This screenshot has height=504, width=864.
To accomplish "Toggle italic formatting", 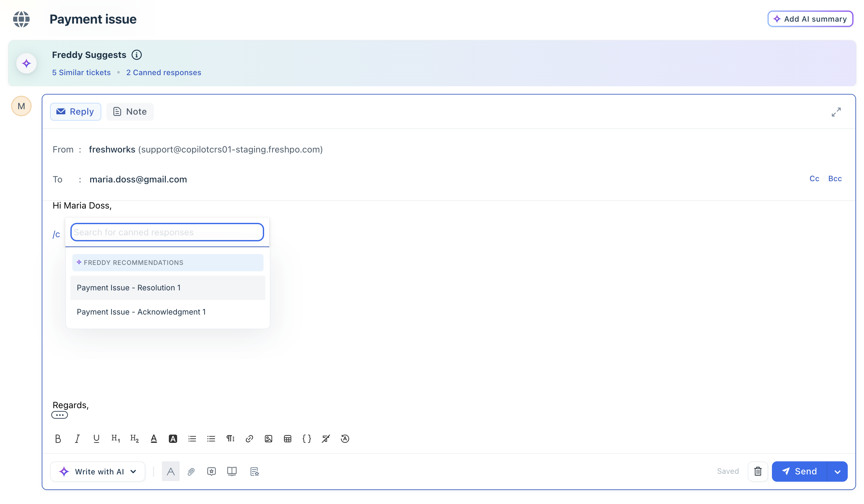I will click(77, 438).
